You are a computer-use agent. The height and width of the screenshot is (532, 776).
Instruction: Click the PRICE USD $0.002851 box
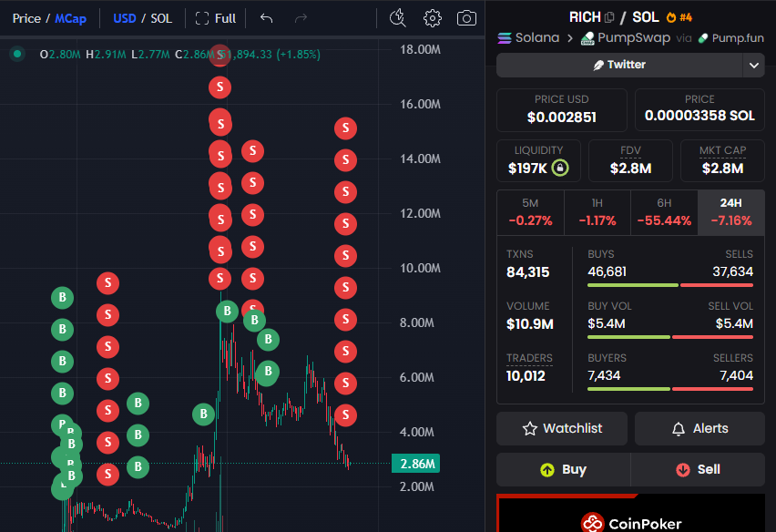[562, 110]
